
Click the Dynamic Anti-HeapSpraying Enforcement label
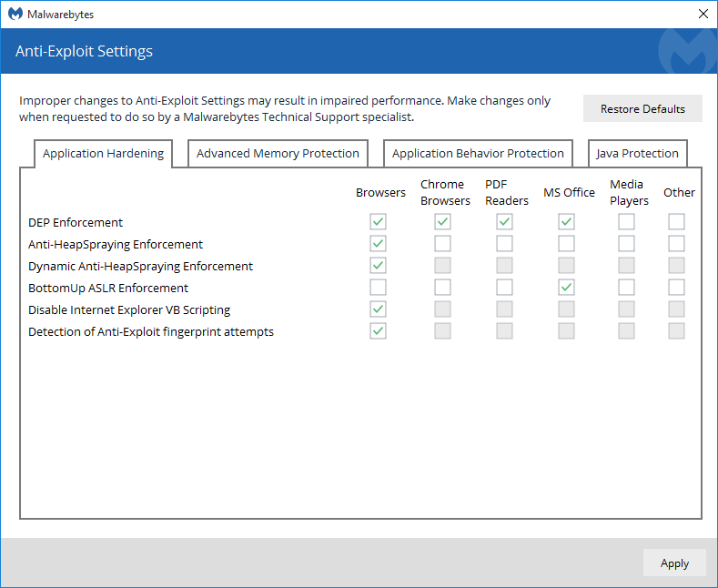[140, 267]
